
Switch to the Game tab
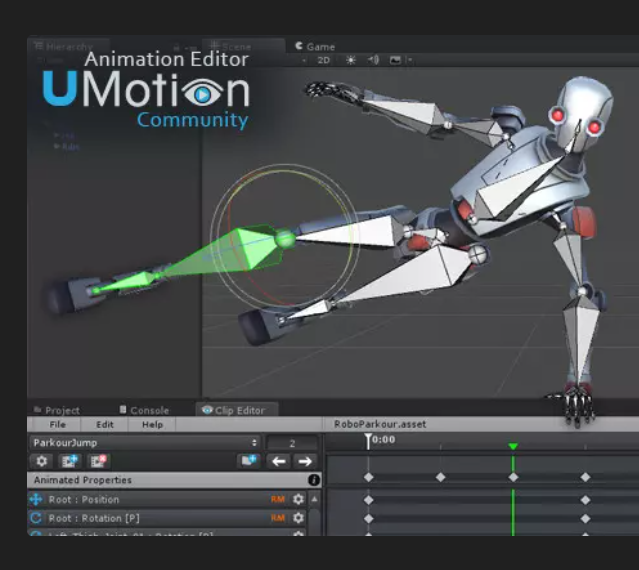[x=315, y=46]
